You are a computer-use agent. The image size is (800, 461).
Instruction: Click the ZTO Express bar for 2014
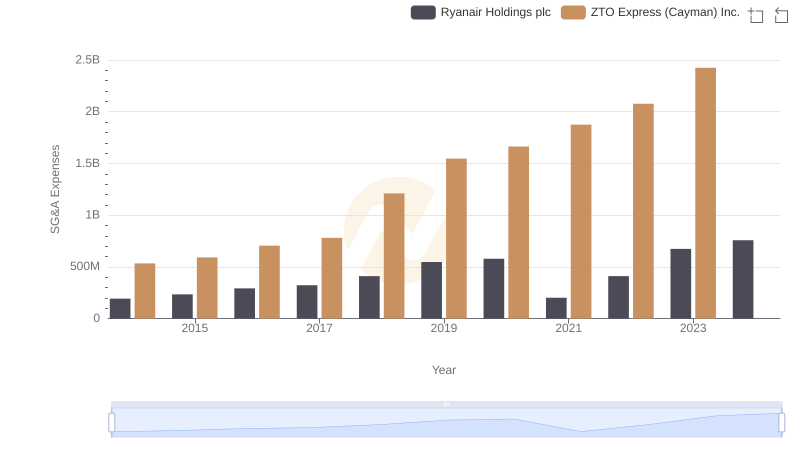[x=145, y=291]
